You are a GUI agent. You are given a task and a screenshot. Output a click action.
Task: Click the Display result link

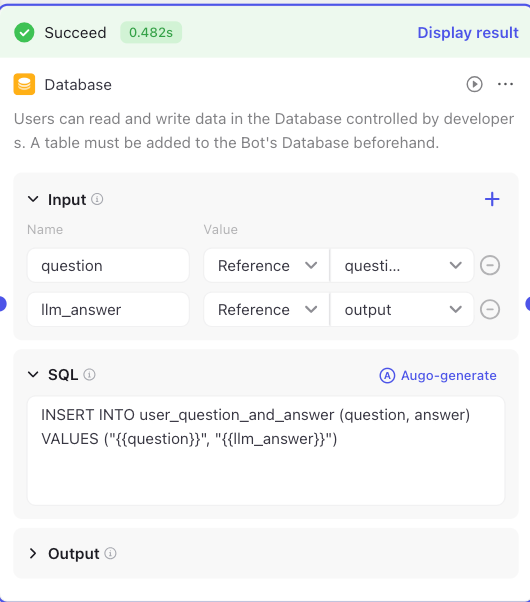click(468, 33)
